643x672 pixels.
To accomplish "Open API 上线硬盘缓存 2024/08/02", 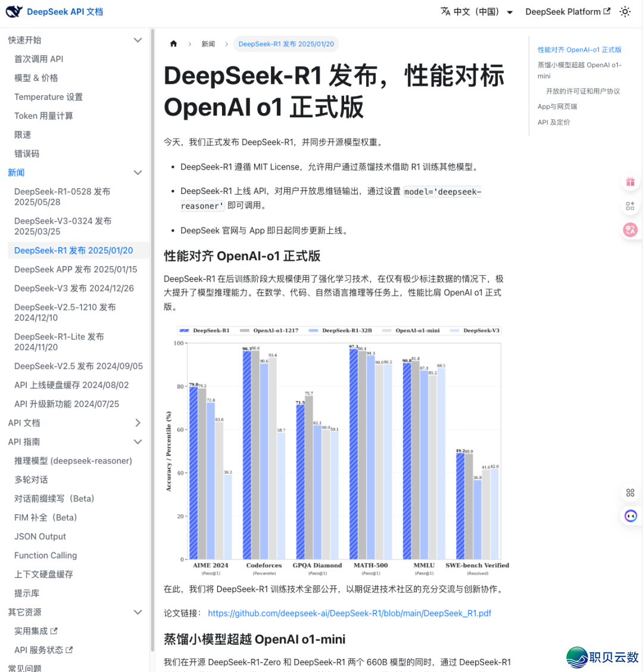I will (x=71, y=385).
